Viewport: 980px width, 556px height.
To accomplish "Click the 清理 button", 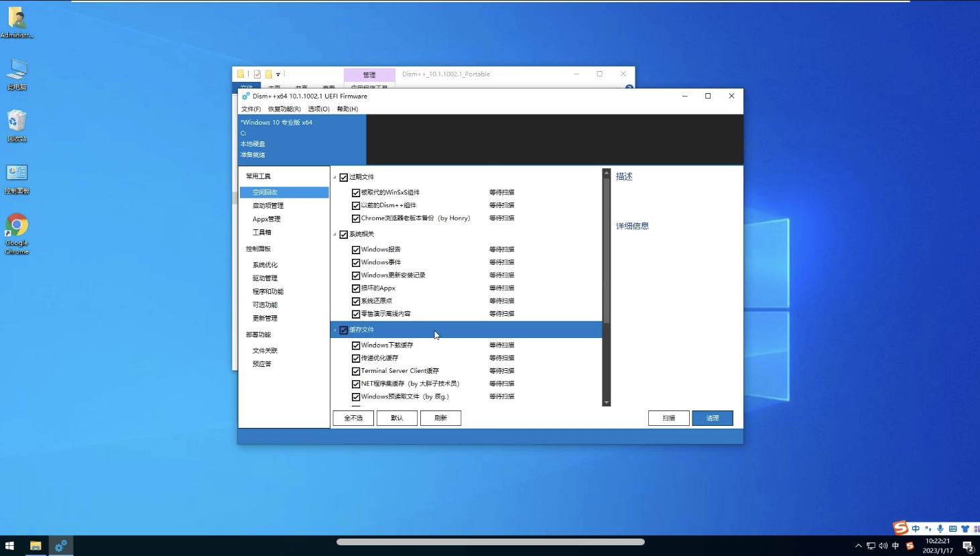I will point(713,418).
